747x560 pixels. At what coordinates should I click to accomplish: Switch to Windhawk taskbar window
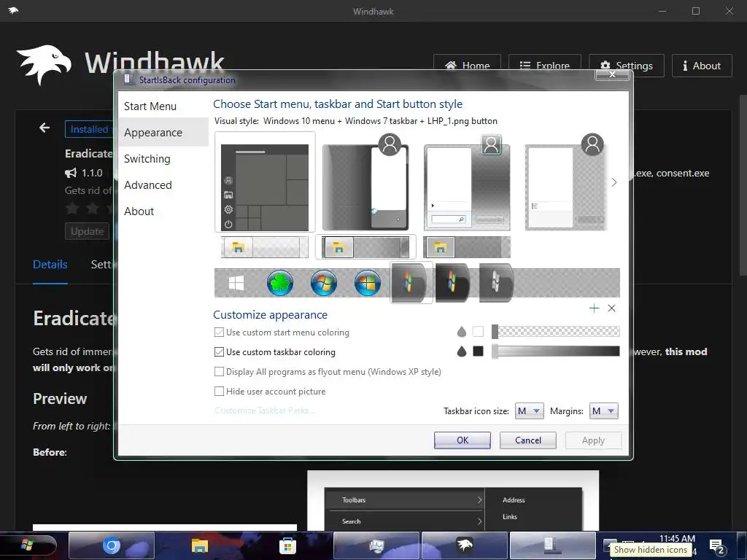pyautogui.click(x=465, y=545)
